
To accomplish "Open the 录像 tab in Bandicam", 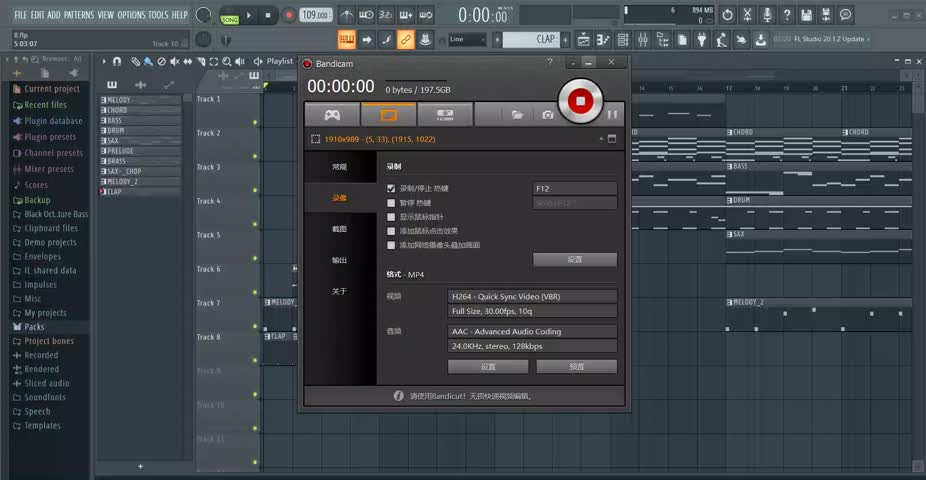I will coord(340,198).
